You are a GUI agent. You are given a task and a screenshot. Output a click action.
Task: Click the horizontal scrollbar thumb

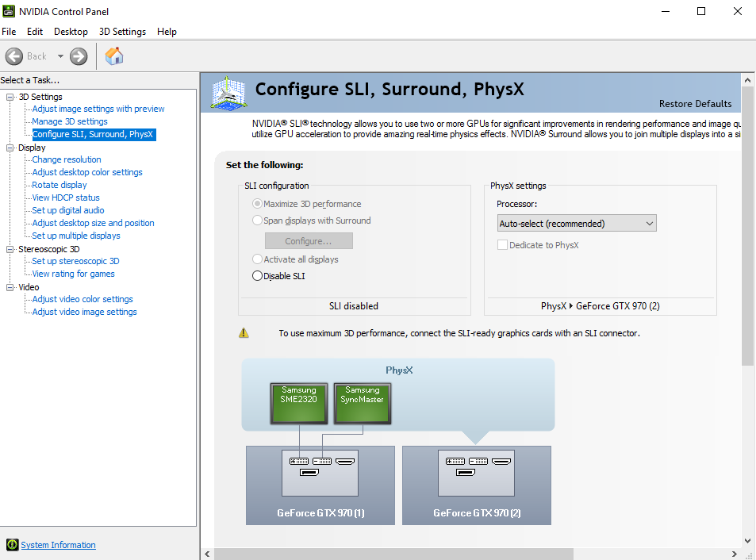394,554
